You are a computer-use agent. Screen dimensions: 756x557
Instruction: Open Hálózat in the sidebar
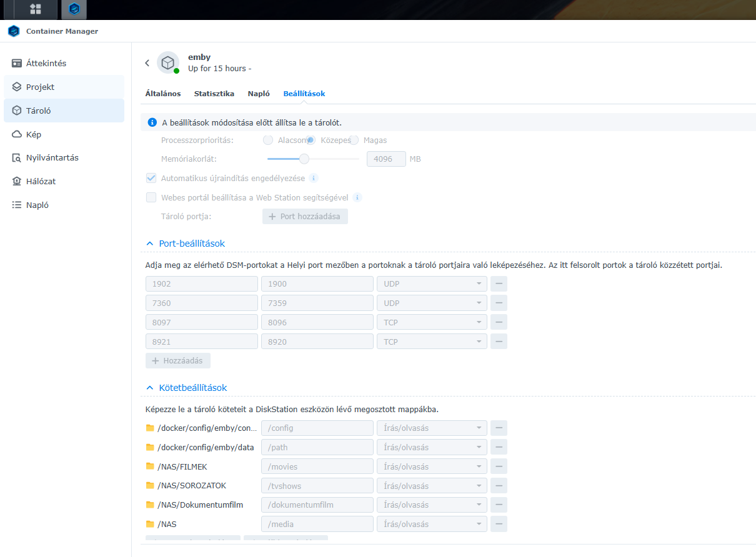(x=64, y=181)
